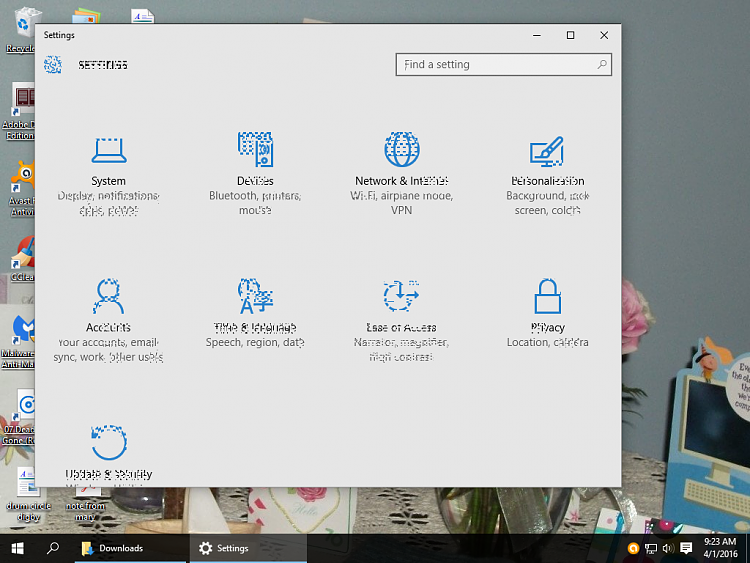Open the Action Center notifications icon
The image size is (750, 563).
point(686,548)
